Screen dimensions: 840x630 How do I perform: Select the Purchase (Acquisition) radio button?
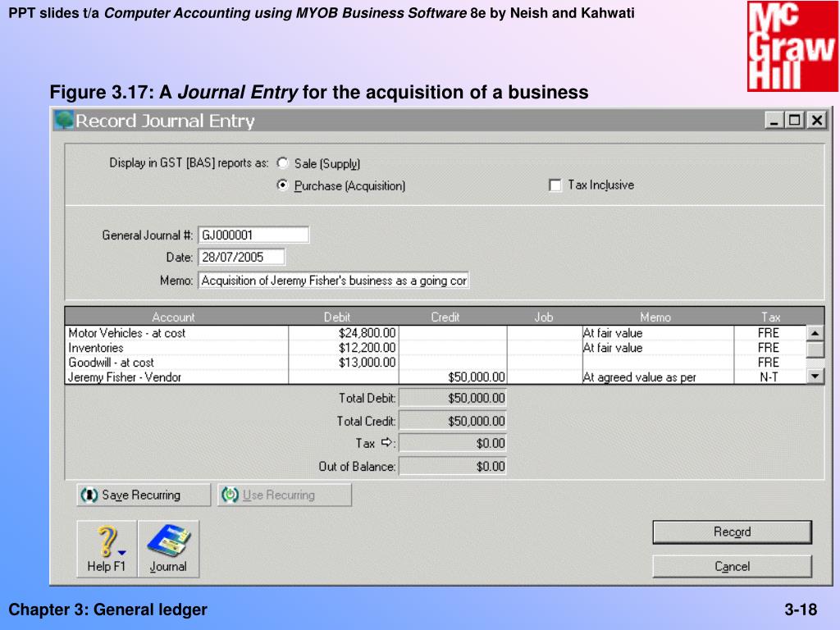point(282,185)
